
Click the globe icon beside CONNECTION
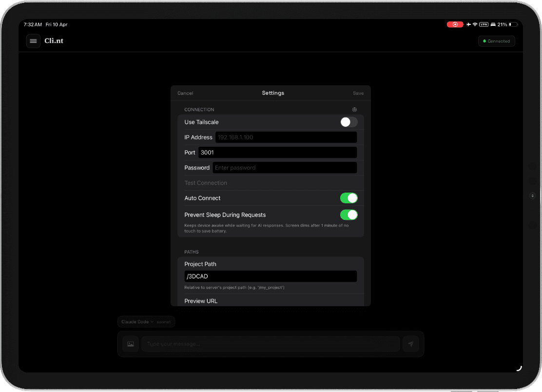point(354,110)
